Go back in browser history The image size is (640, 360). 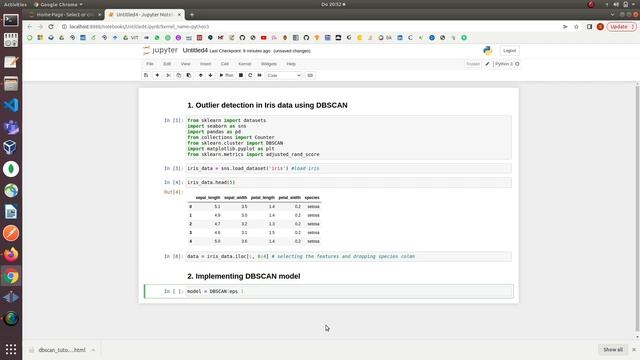tap(29, 27)
